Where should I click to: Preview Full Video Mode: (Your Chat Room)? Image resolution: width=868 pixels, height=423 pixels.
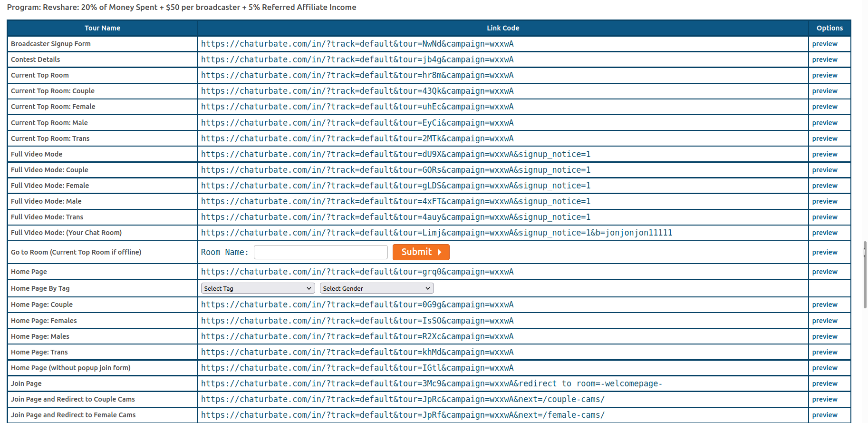pos(824,233)
